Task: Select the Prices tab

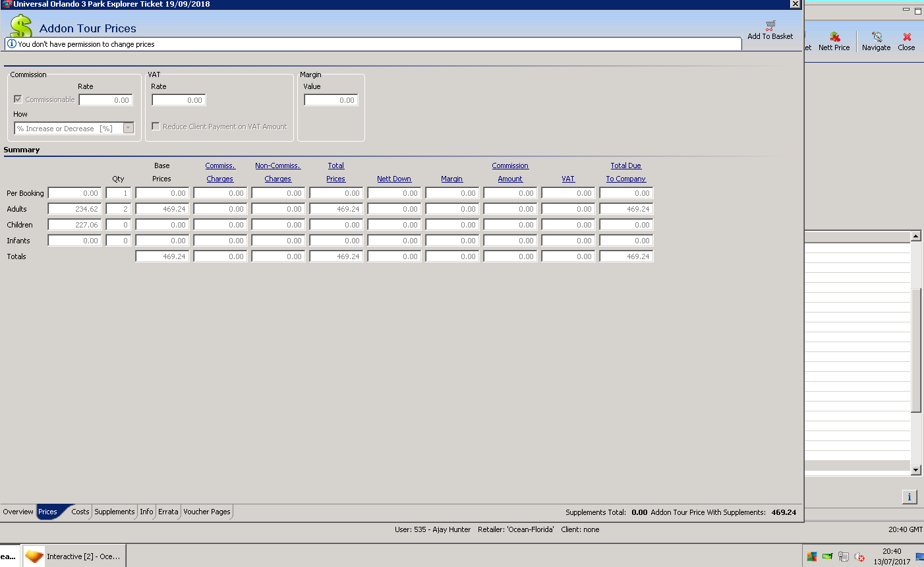Action: pos(47,512)
